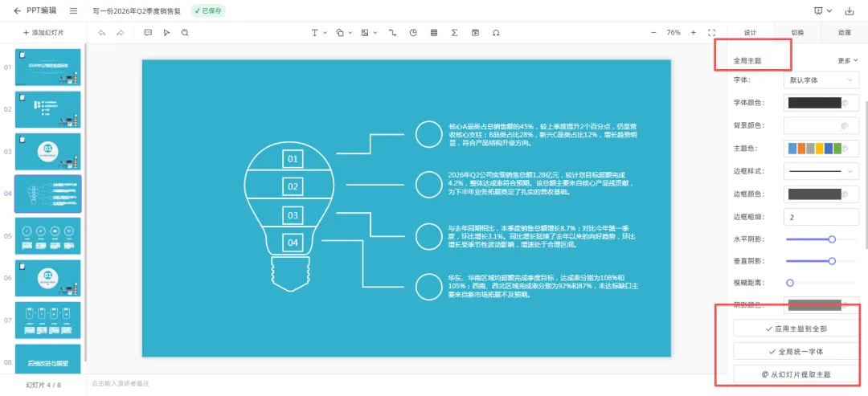Click the redo arrow in the toolbar
This screenshot has height=396, width=868.
click(120, 33)
